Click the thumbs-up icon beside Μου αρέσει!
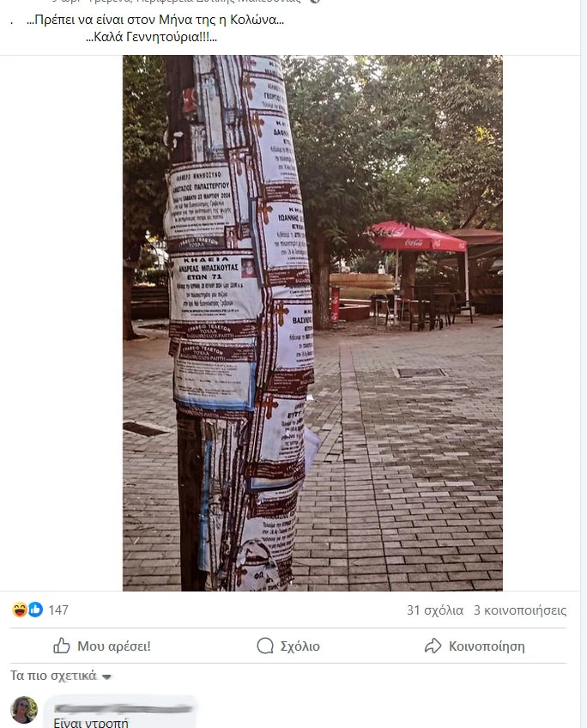This screenshot has height=728, width=587. [x=61, y=646]
